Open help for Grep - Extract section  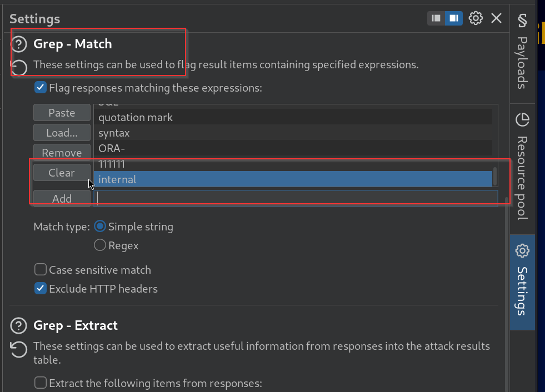click(19, 325)
